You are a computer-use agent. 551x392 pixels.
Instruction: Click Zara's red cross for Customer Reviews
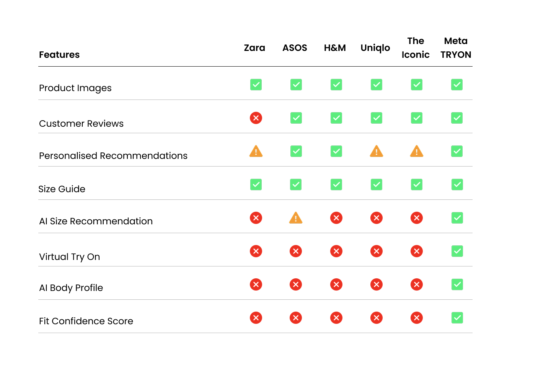(x=256, y=118)
